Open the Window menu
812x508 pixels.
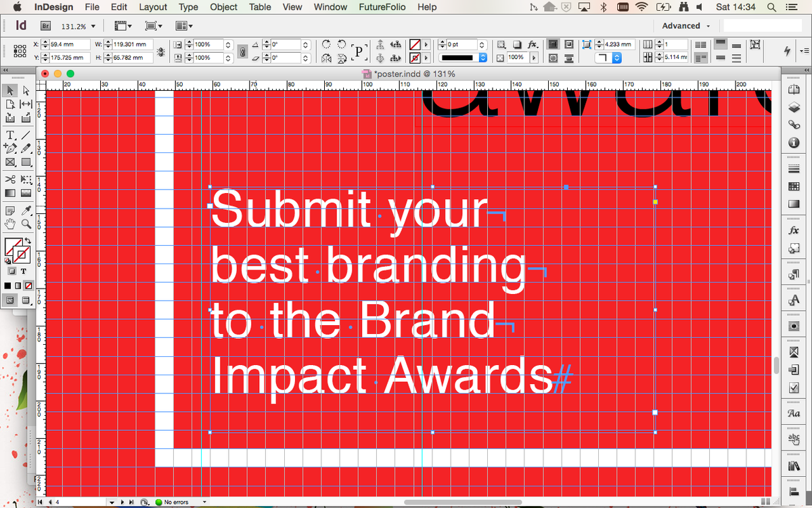point(330,7)
